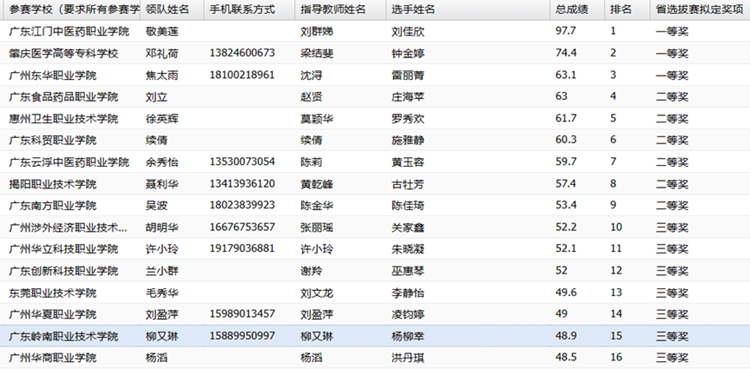Click contestant name 钟金婷
The width and height of the screenshot is (750, 369).
408,54
